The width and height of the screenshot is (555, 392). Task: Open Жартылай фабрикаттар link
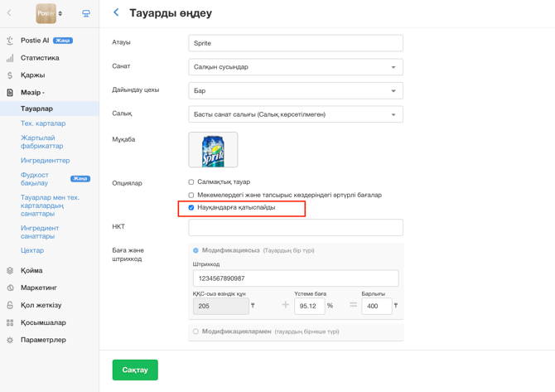pyautogui.click(x=41, y=142)
